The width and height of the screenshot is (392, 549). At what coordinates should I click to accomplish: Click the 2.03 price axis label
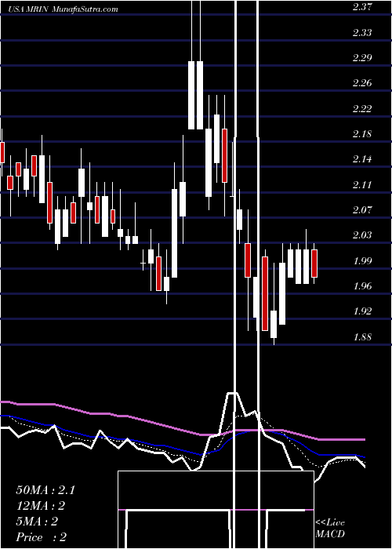pos(362,235)
